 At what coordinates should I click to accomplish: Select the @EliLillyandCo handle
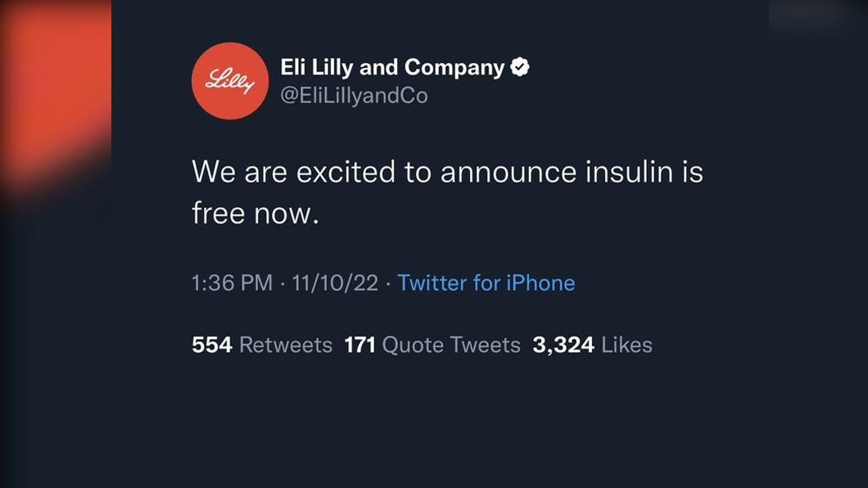tap(355, 96)
